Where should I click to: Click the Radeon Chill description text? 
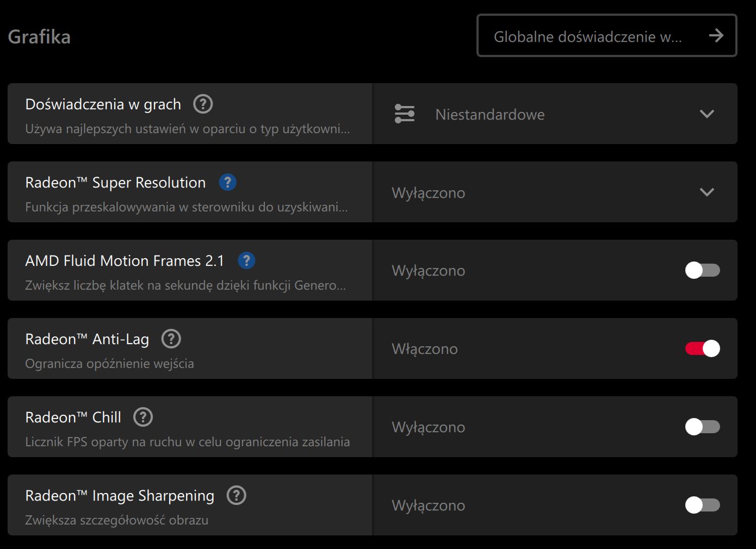point(187,442)
